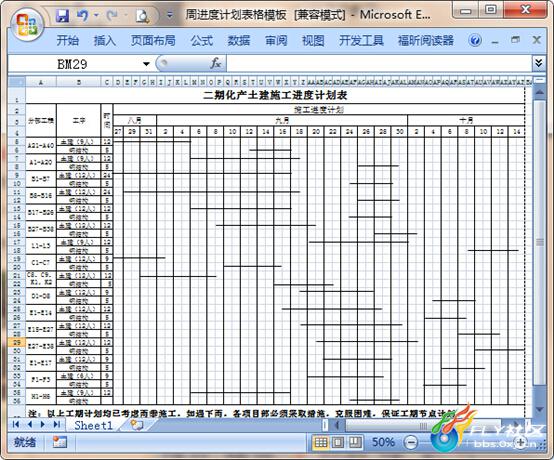Click the vertical scrollbar down arrow

click(x=539, y=409)
